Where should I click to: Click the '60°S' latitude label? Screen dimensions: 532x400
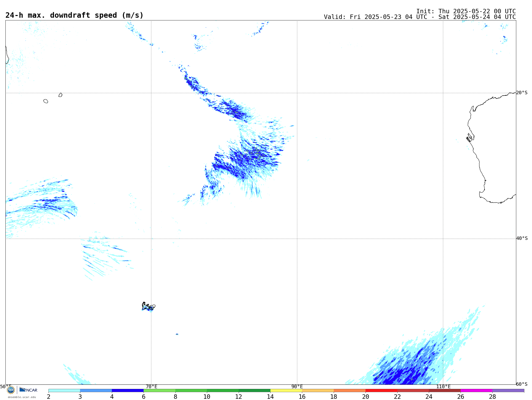(522, 384)
